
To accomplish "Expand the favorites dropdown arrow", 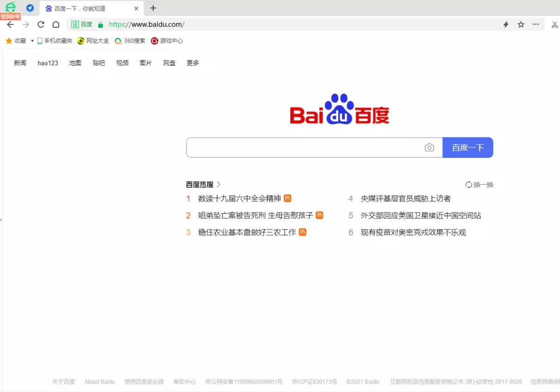I will point(32,41).
